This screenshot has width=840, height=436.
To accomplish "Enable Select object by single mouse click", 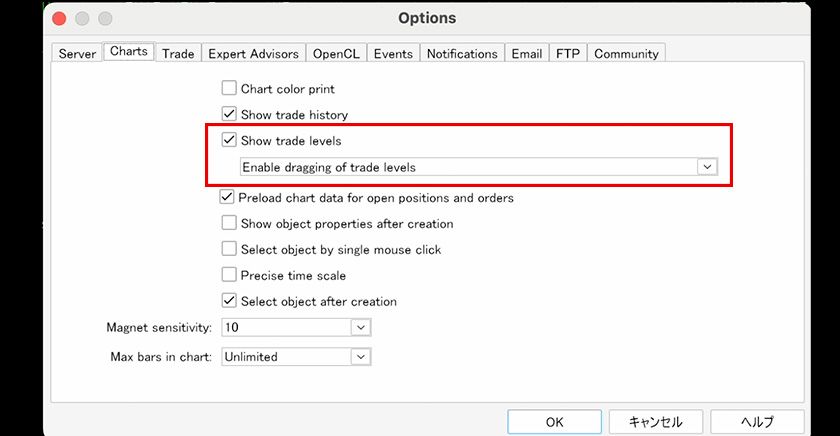I will click(x=229, y=249).
